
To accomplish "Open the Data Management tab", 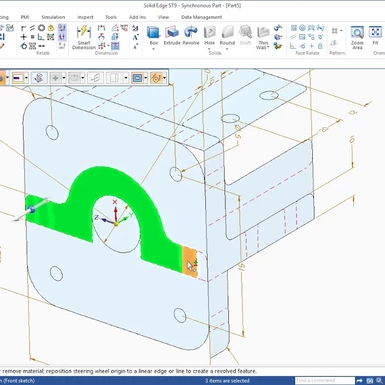I will (x=201, y=17).
